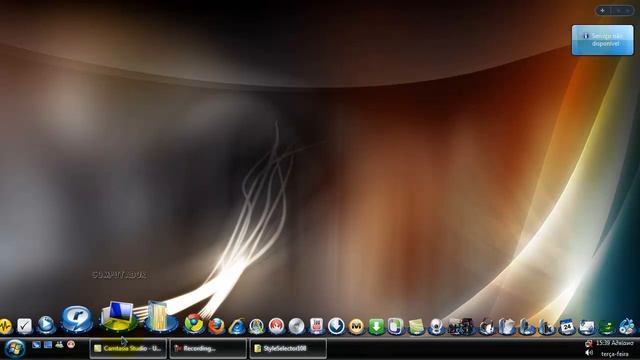Open the webcam dock icon
This screenshot has width=640, height=360.
pos(436,327)
